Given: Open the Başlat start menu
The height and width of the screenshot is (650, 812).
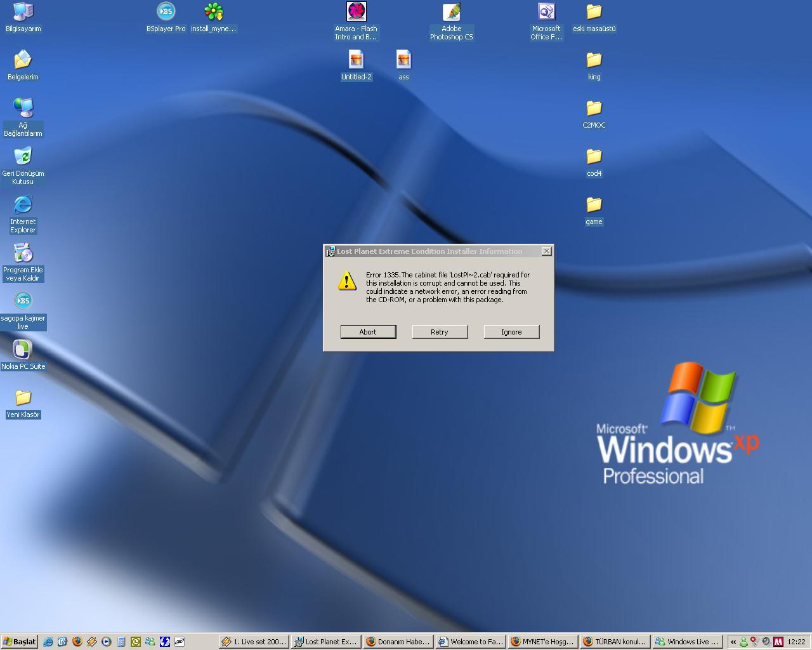Looking at the screenshot, I should (20, 642).
